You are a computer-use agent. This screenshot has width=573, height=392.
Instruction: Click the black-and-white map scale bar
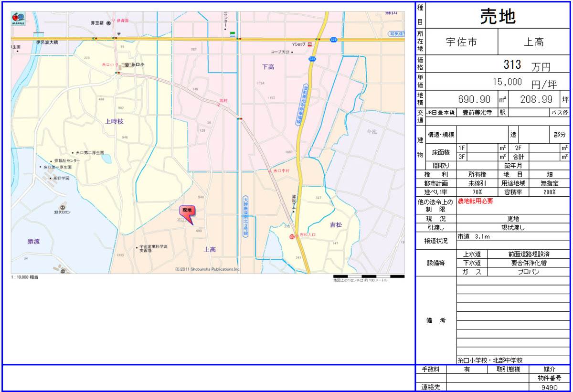(x=369, y=276)
